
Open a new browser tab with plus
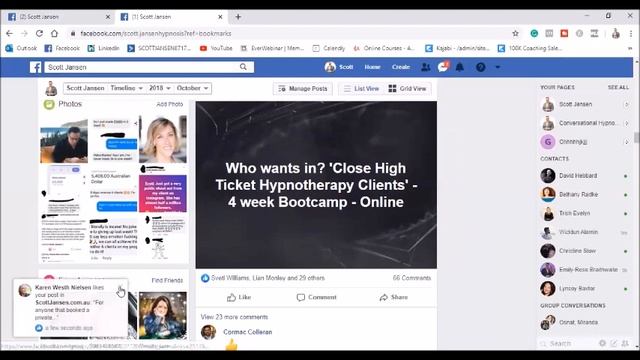[x=238, y=17]
